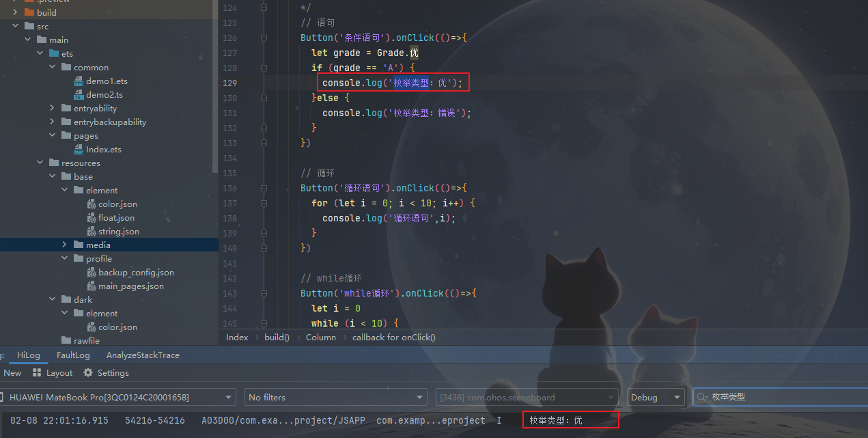Screen dimensions: 868x438
Task: Switch to the FaultLog tab
Action: (73, 355)
